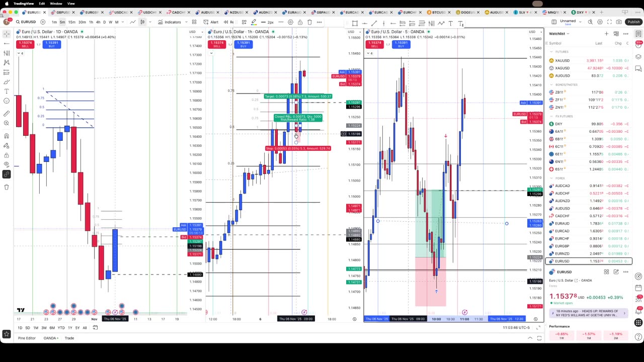This screenshot has width=644, height=362.
Task: Open the symbol search for EURUSD
Action: [x=26, y=22]
